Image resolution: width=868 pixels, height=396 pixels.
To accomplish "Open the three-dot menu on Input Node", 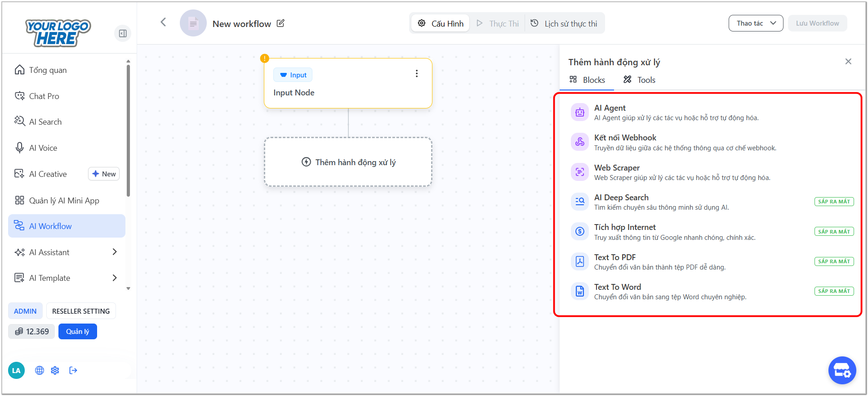I will point(417,74).
